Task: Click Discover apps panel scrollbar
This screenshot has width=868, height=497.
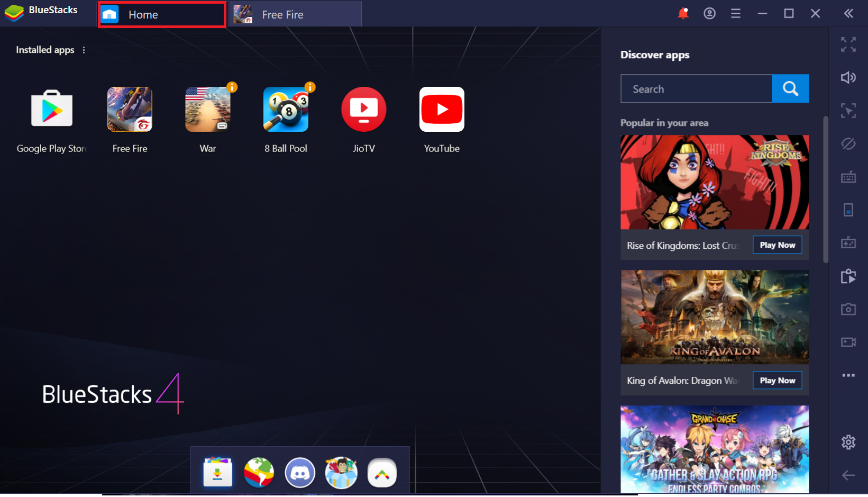Action: click(x=826, y=189)
